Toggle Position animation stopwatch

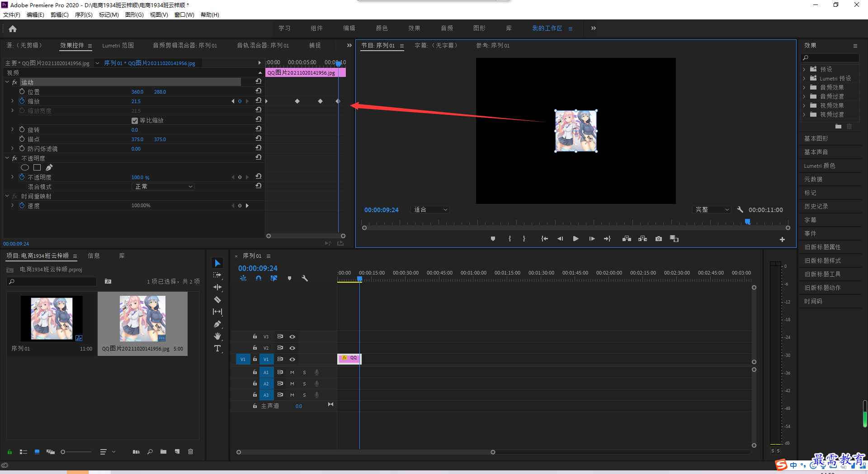click(x=22, y=91)
